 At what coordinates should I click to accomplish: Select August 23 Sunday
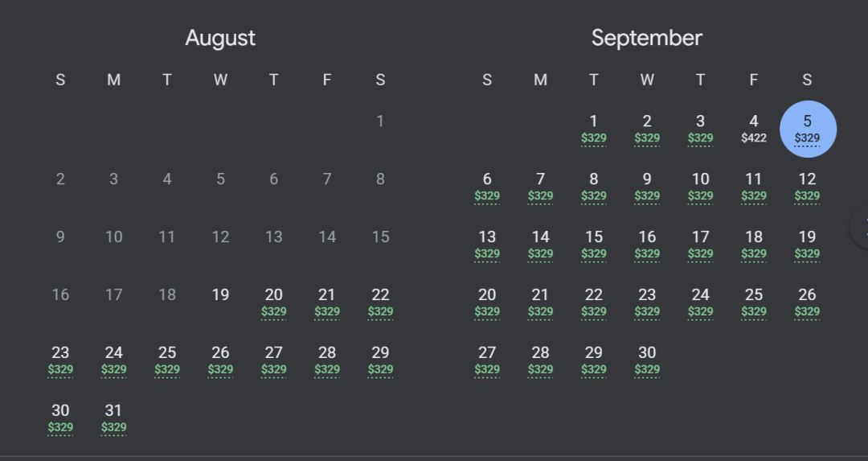tap(60, 360)
